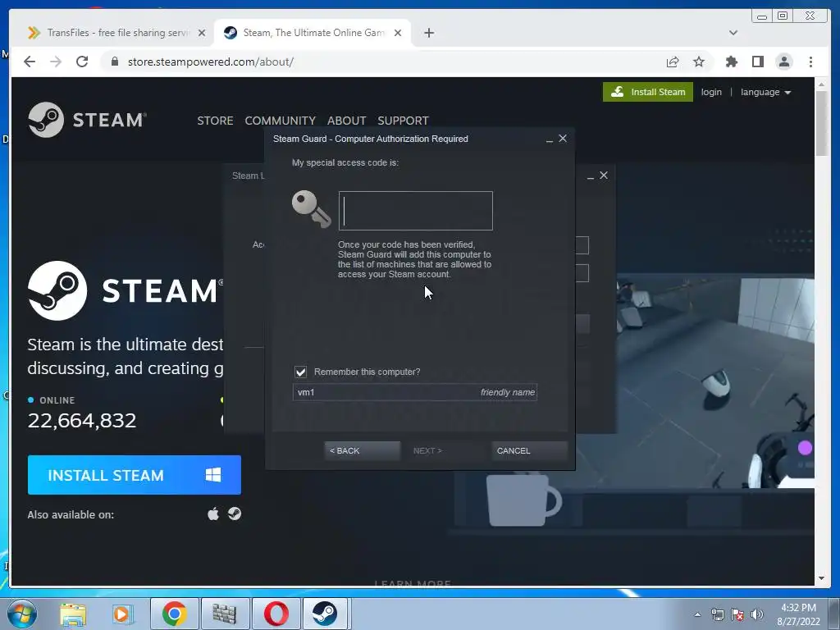Toggle the Chrome side panel icon
The width and height of the screenshot is (840, 630).
757,62
